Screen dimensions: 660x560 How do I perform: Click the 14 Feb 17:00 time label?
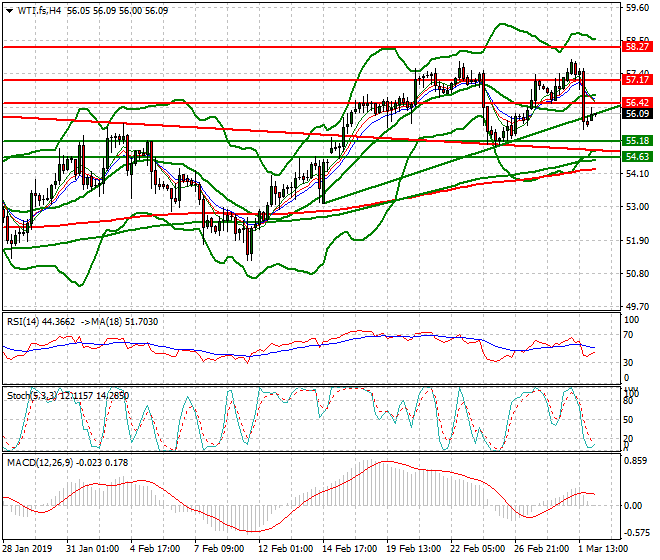click(x=350, y=549)
